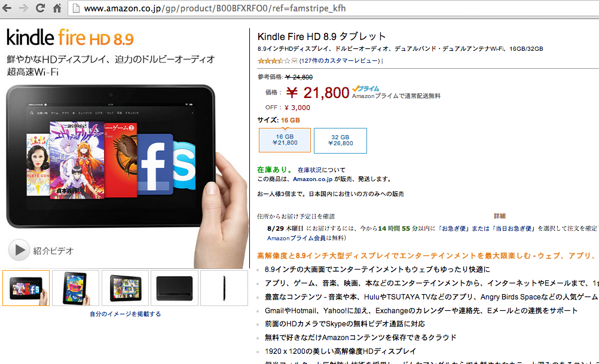Play the 紹介ビデオ intro video
The height and width of the screenshot is (364, 599).
tap(19, 250)
